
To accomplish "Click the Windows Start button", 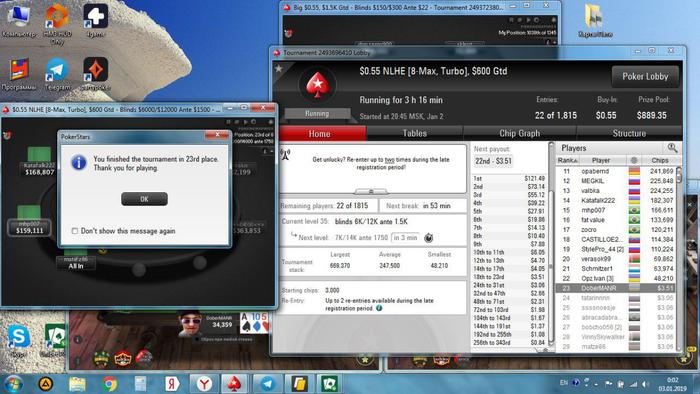I will pyautogui.click(x=13, y=383).
